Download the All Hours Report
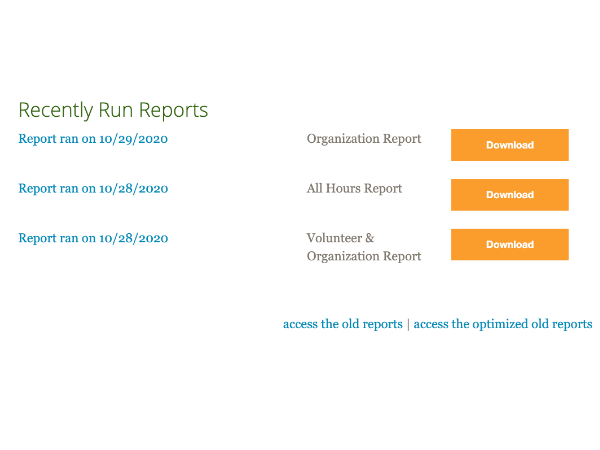 510,195
